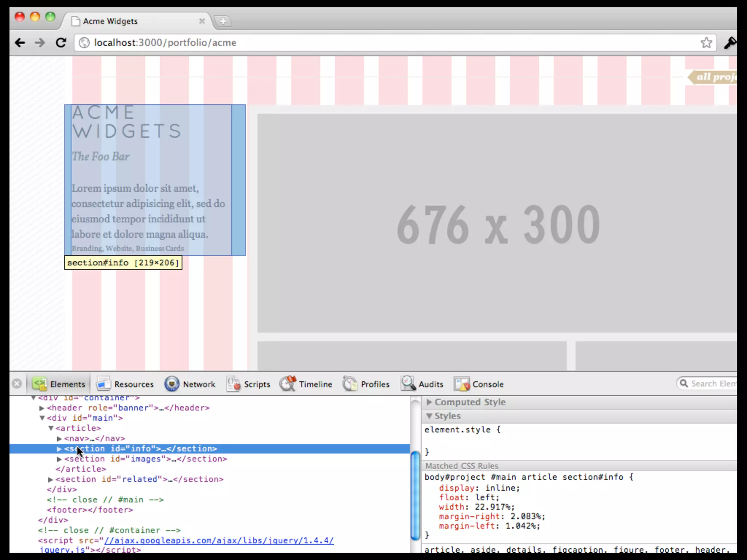Viewport: 747px width, 560px height.
Task: Open the Audits panel icon
Action: coord(408,384)
